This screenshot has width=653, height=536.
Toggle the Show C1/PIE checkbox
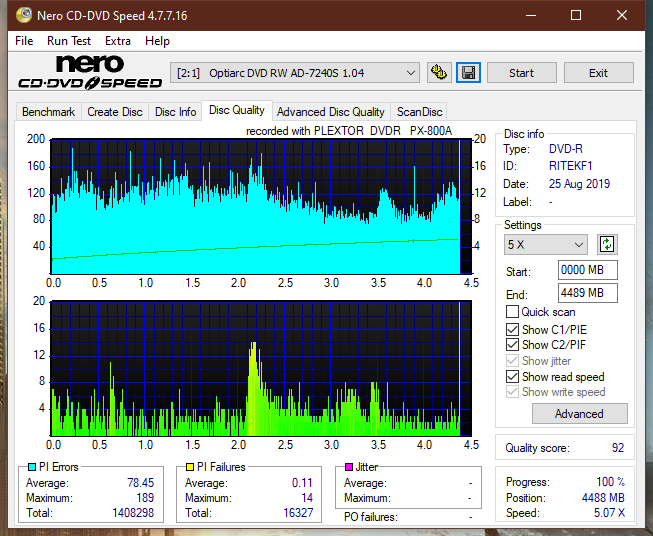pyautogui.click(x=512, y=329)
